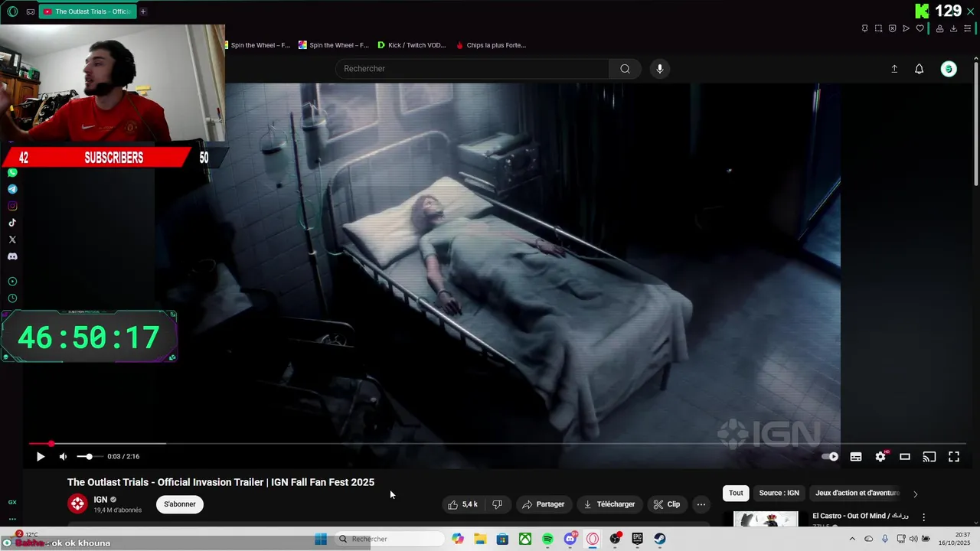Viewport: 980px width, 551px height.
Task: Click the pin icon in Opera toolbar
Action: point(864,28)
